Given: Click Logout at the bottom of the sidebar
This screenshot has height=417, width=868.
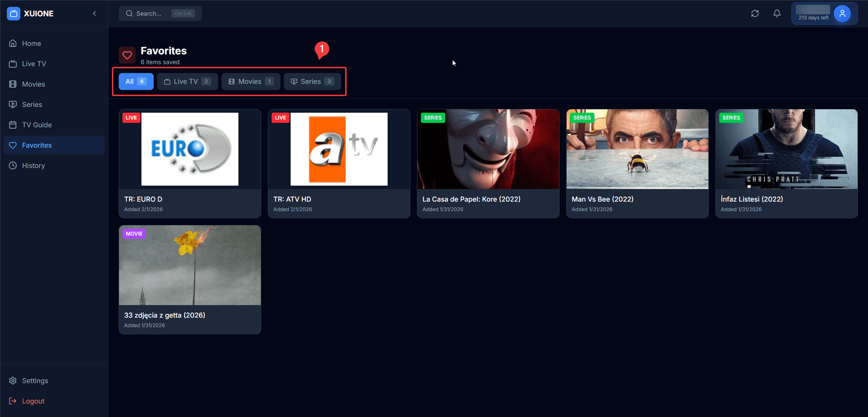Looking at the screenshot, I should (x=33, y=401).
